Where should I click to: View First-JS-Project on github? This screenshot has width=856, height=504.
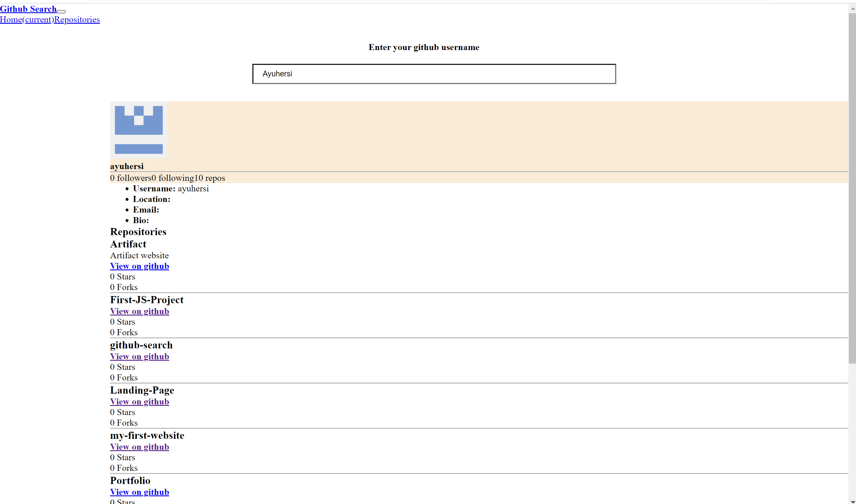[139, 311]
